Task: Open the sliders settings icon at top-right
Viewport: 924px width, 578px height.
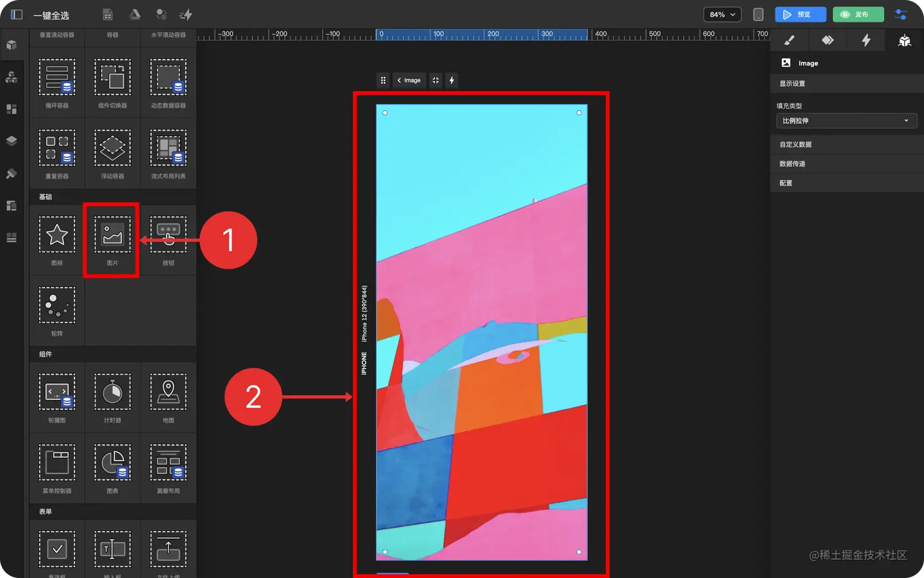Action: coord(901,14)
